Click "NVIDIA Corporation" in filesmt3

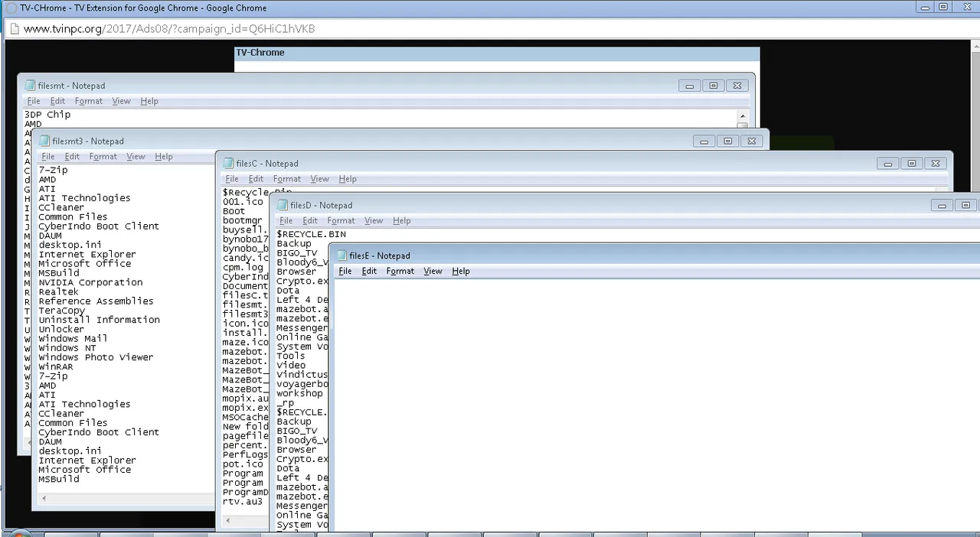click(90, 282)
